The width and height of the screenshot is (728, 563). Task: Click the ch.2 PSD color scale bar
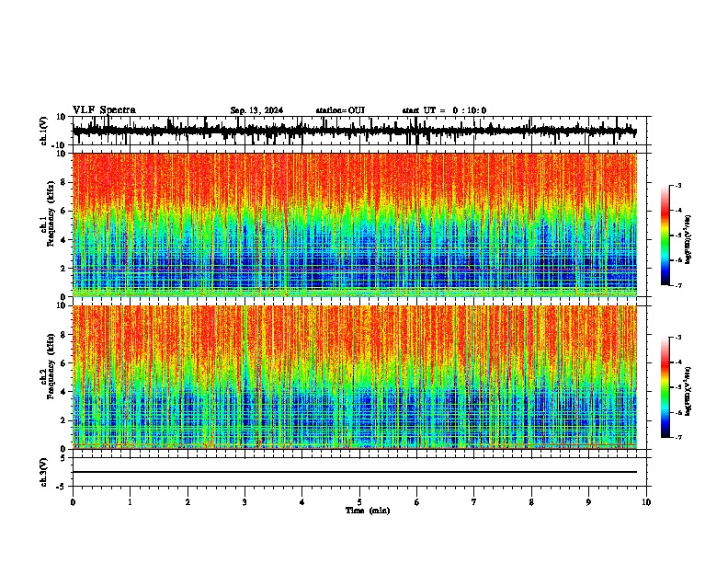click(x=665, y=387)
